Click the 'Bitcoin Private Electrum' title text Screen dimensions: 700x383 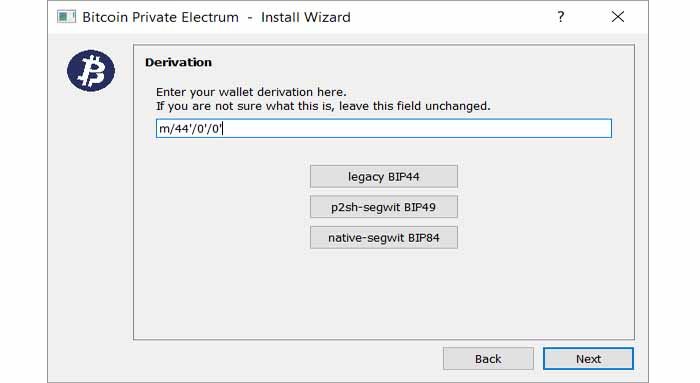click(160, 17)
